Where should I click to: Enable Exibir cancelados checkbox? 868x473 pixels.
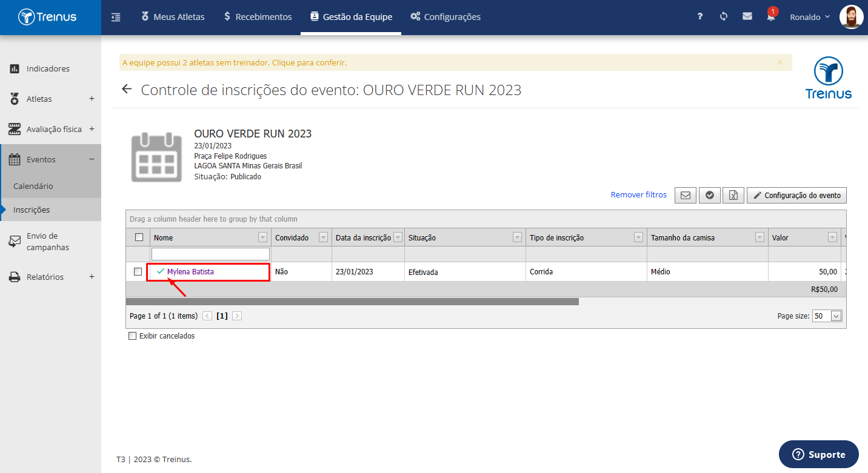click(x=133, y=336)
